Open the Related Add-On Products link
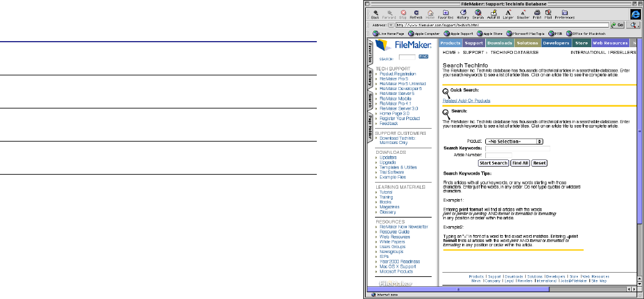 [466, 100]
